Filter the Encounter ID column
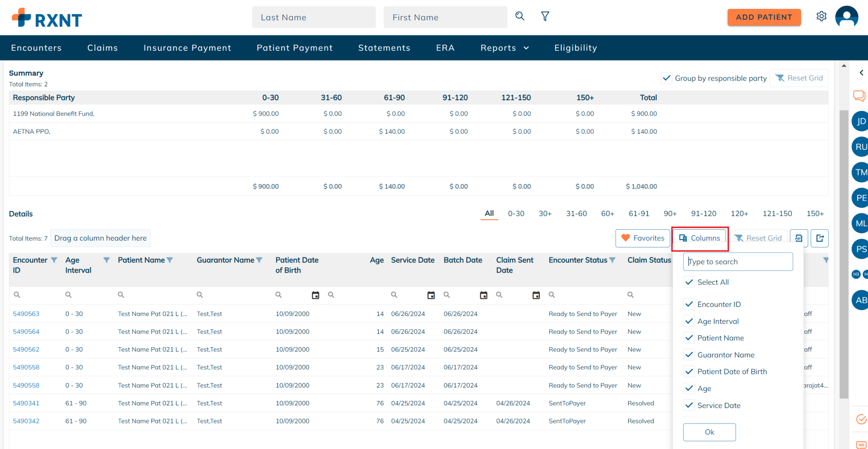 pos(54,260)
